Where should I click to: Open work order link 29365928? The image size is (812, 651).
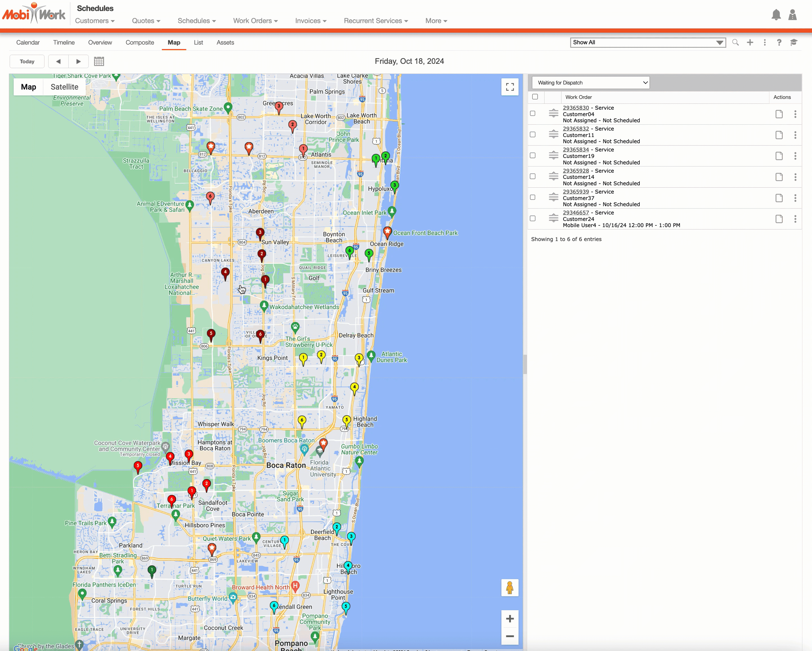tap(576, 171)
